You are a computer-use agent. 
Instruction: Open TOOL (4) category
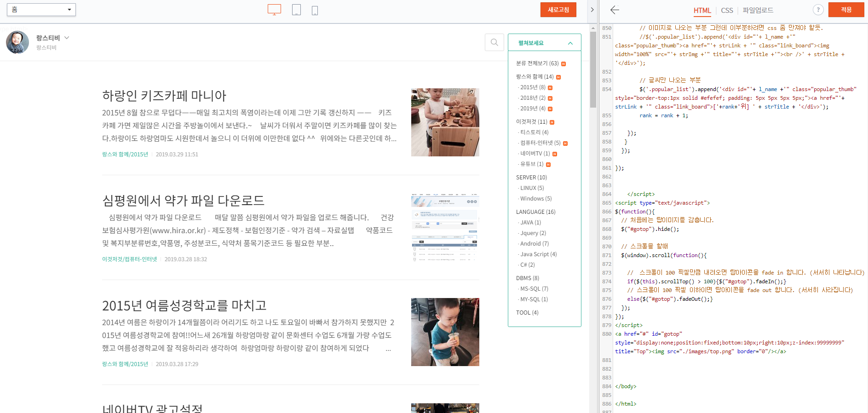527,313
